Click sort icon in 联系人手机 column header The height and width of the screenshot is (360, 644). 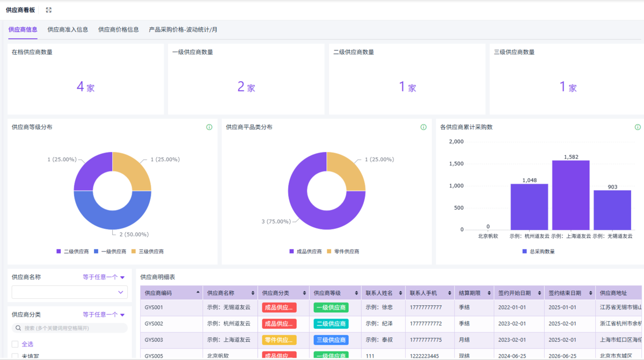tap(450, 293)
